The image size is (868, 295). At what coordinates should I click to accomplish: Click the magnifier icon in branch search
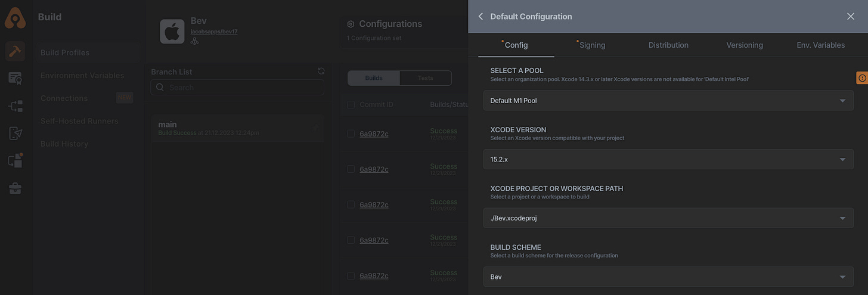click(159, 87)
